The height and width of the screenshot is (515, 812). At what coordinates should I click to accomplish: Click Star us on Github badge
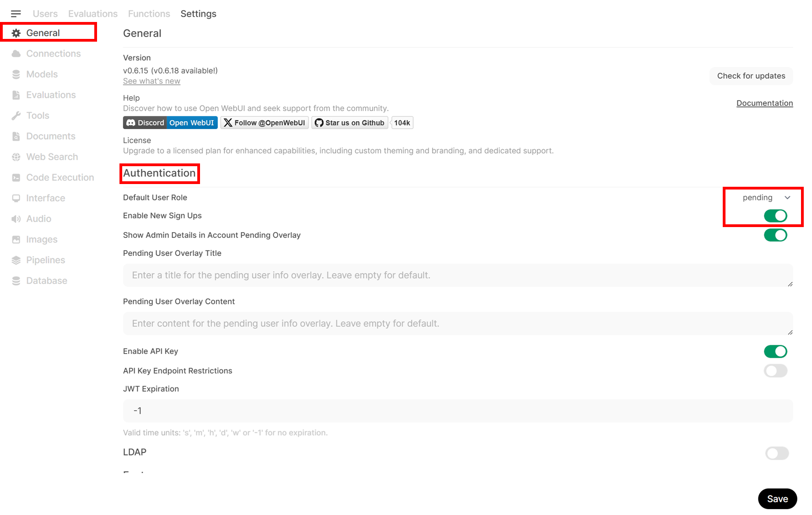350,123
